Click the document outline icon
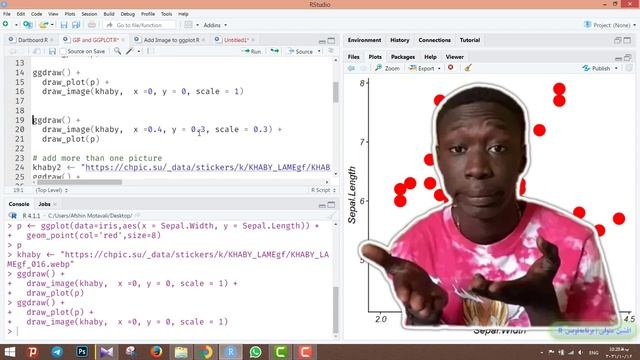Viewport: 640px width, 360px height. (x=331, y=51)
